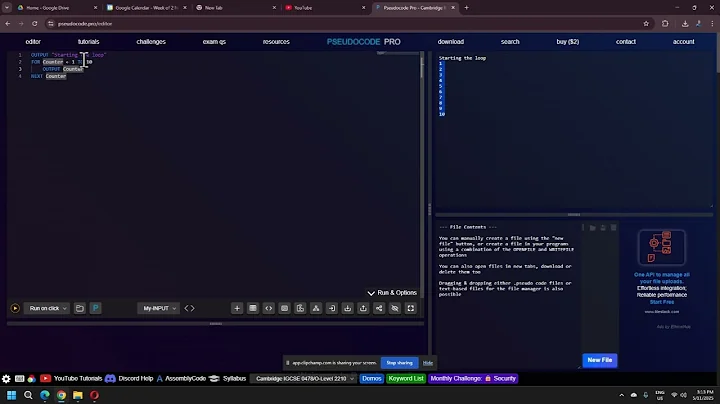
Task: Switch to the YouTube browser tab
Action: pos(325,8)
